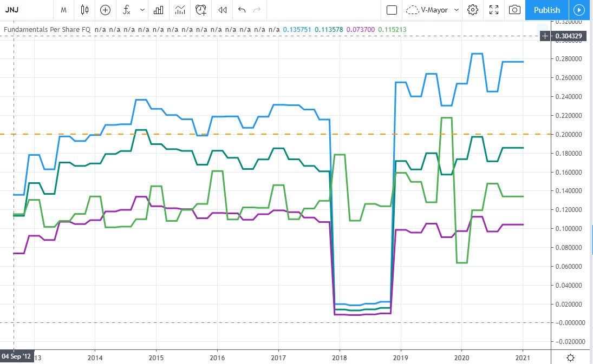Take a chart snapshot with the camera
Screen dimensions: 593x364
(x=514, y=10)
